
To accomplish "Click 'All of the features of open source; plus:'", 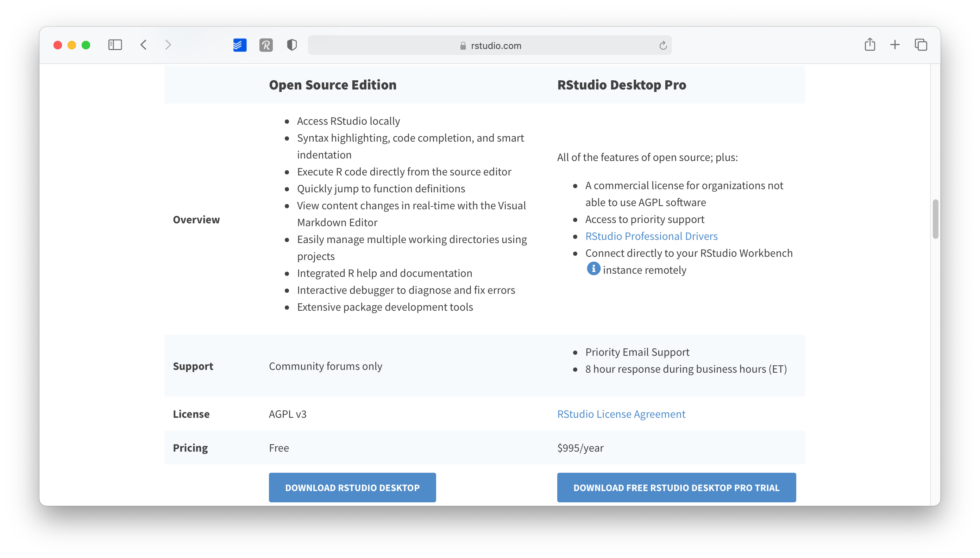I will point(647,157).
